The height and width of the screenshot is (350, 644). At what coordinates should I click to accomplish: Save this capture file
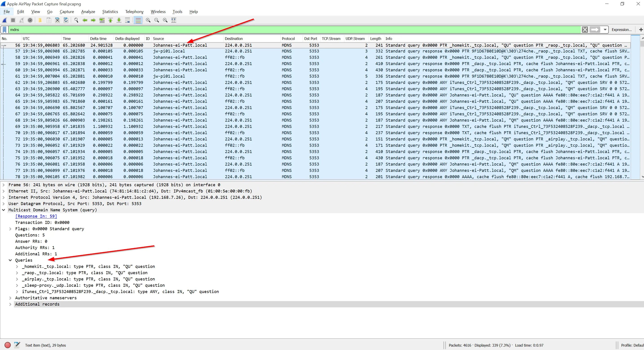(x=49, y=20)
